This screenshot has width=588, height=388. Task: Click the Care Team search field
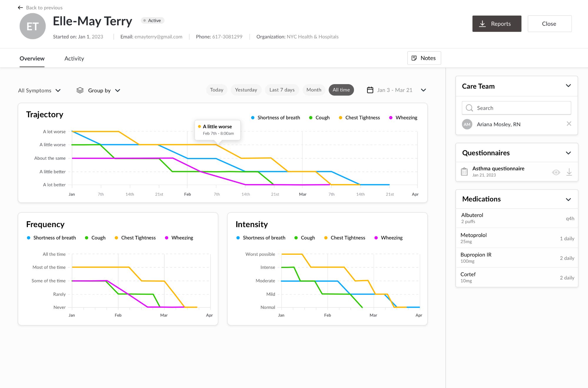[x=517, y=108]
